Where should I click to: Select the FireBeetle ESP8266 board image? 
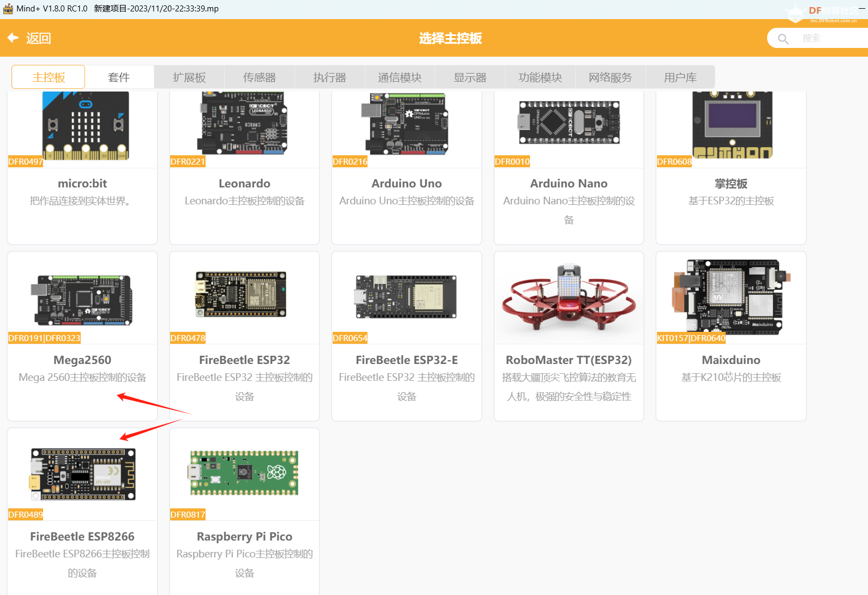click(x=83, y=474)
